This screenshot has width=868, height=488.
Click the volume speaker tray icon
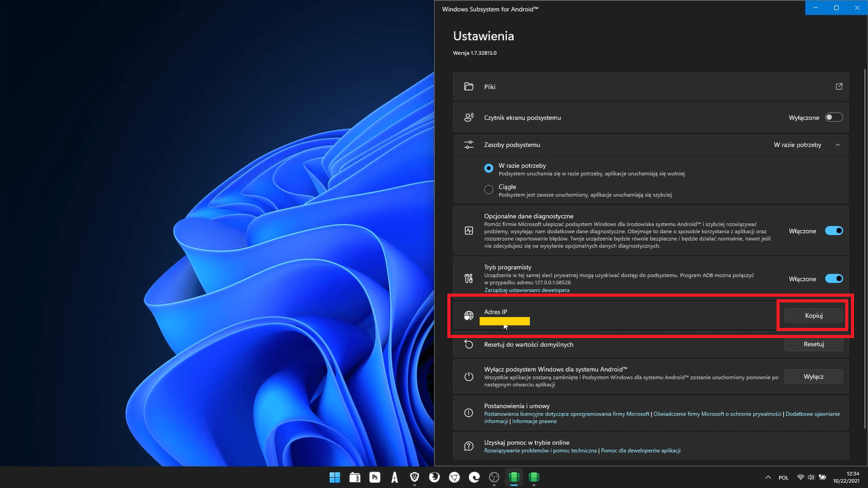tap(811, 477)
